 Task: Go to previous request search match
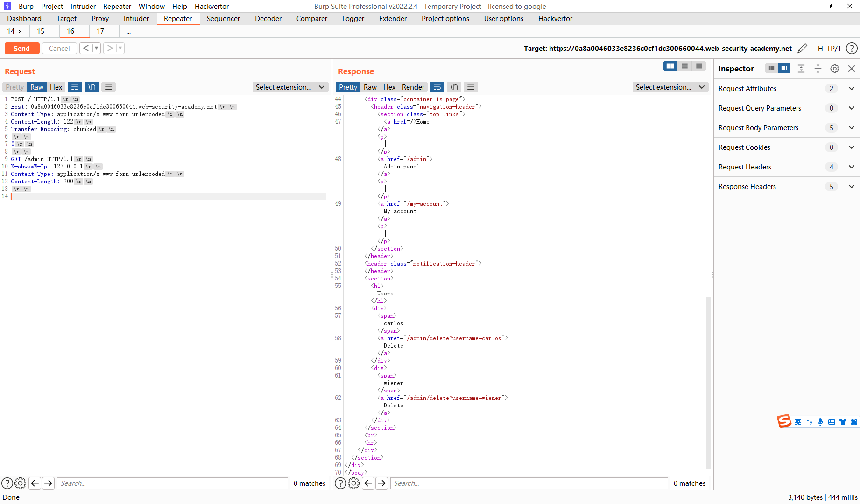(x=35, y=483)
